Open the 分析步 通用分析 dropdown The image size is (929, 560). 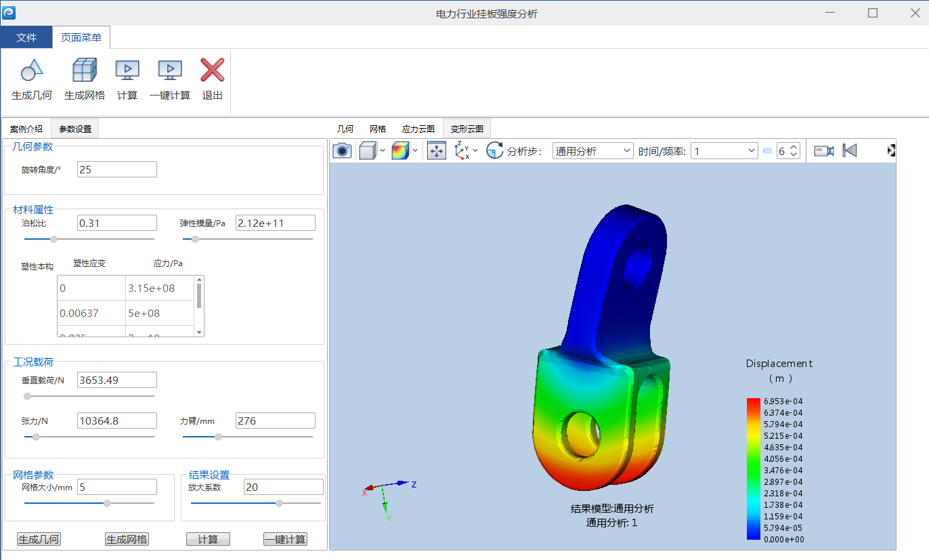pos(592,151)
